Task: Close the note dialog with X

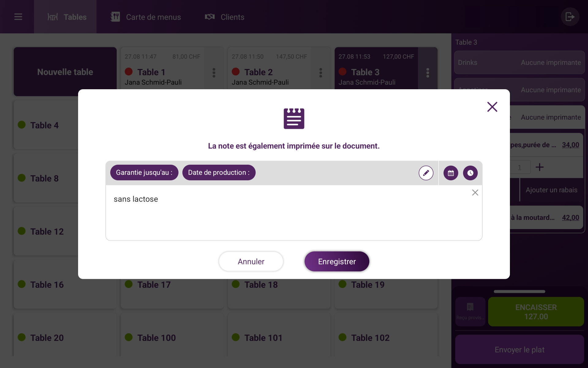Action: pos(492,107)
